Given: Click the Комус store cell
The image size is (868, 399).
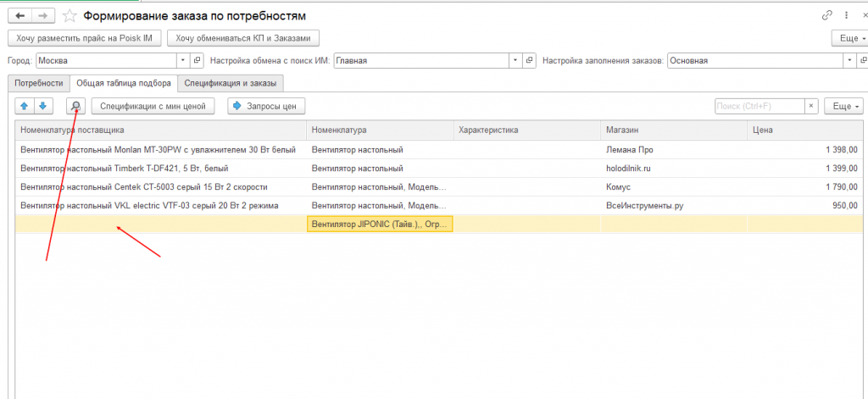Looking at the screenshot, I should click(674, 187).
